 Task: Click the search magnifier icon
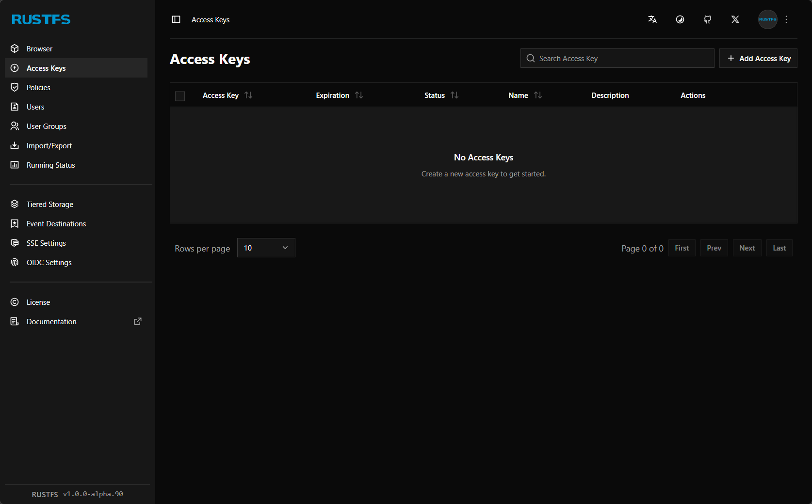point(531,58)
